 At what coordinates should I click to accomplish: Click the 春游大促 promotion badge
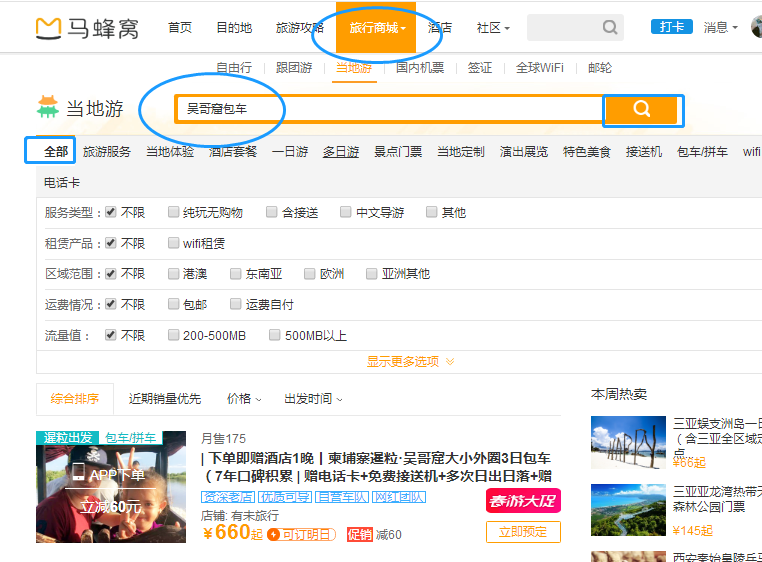[523, 501]
